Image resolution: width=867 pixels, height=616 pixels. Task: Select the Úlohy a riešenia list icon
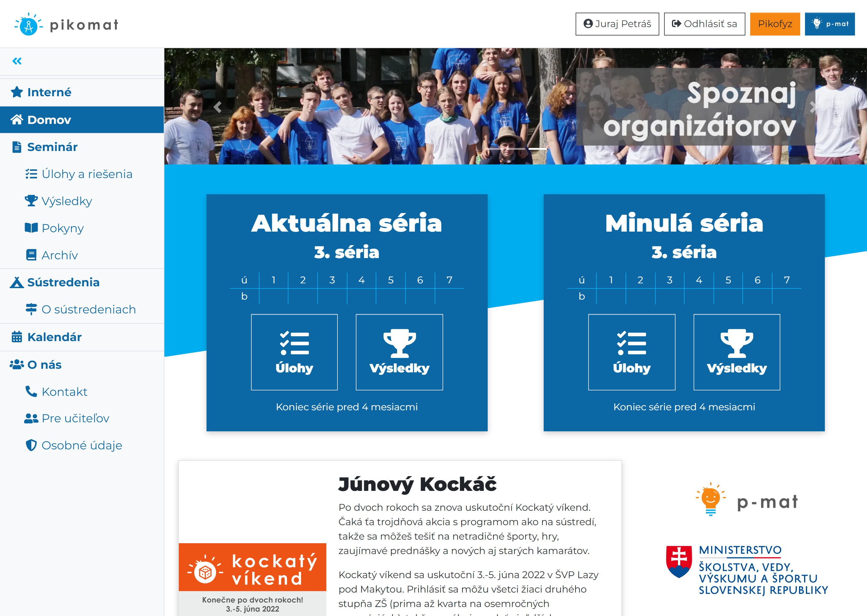[x=32, y=174]
